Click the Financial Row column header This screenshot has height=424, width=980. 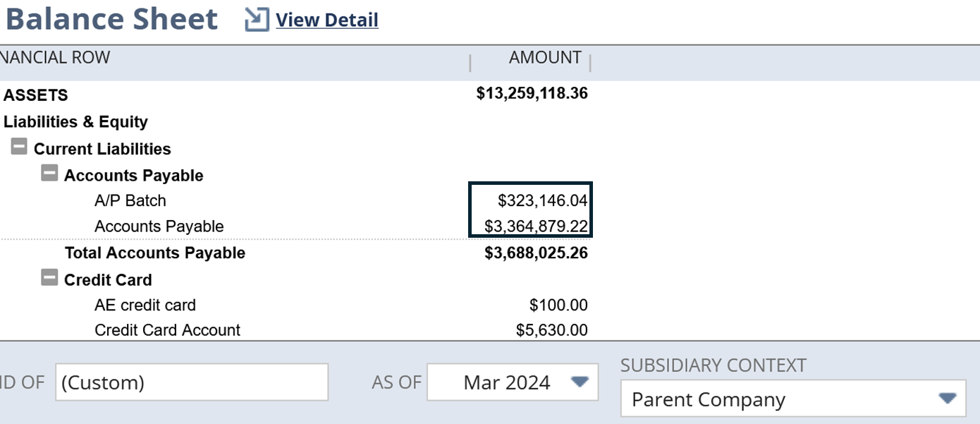pos(55,58)
